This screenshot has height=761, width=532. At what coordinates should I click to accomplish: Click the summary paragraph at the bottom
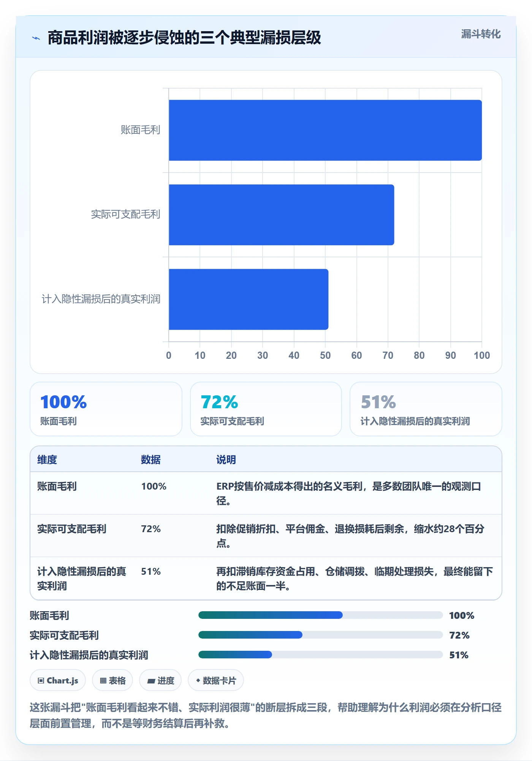(266, 715)
